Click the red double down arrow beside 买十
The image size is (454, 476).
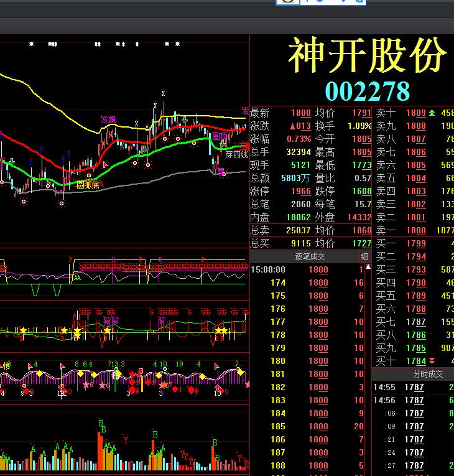pos(432,361)
